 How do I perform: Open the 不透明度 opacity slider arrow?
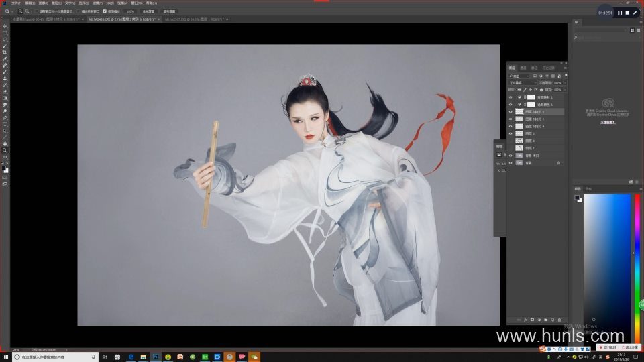(565, 82)
